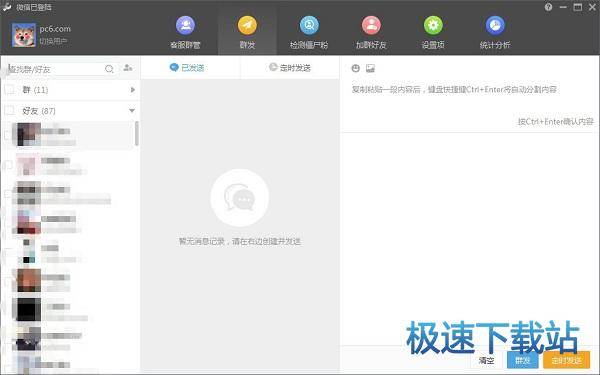Maximize the window
Screen dimensions: 600x375
(578, 7)
